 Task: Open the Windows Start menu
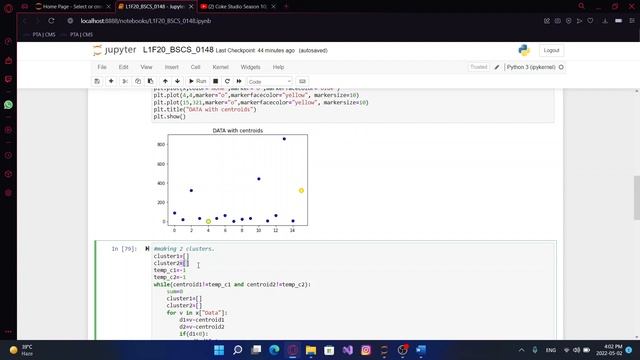pos(219,350)
